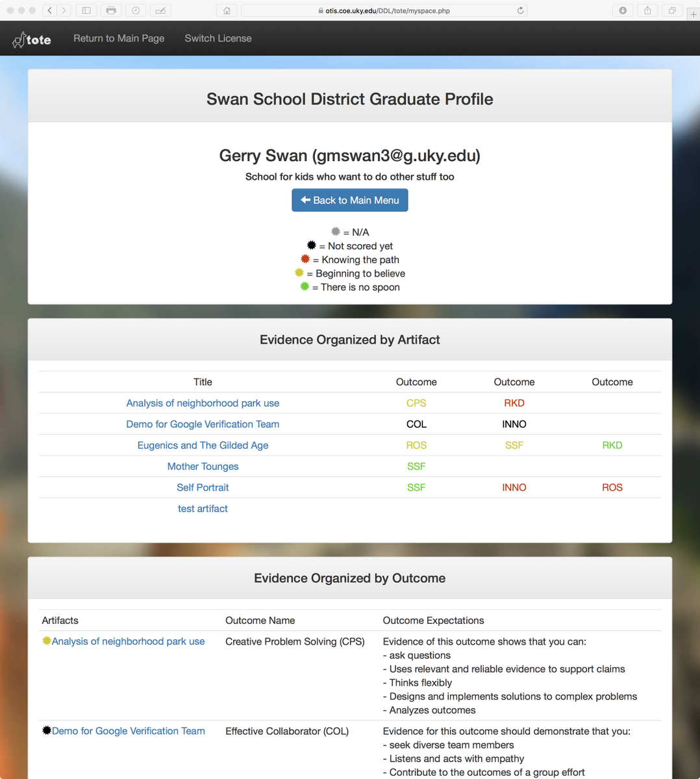Click Creative Problem Solving (CPS) outcome name

click(x=295, y=641)
